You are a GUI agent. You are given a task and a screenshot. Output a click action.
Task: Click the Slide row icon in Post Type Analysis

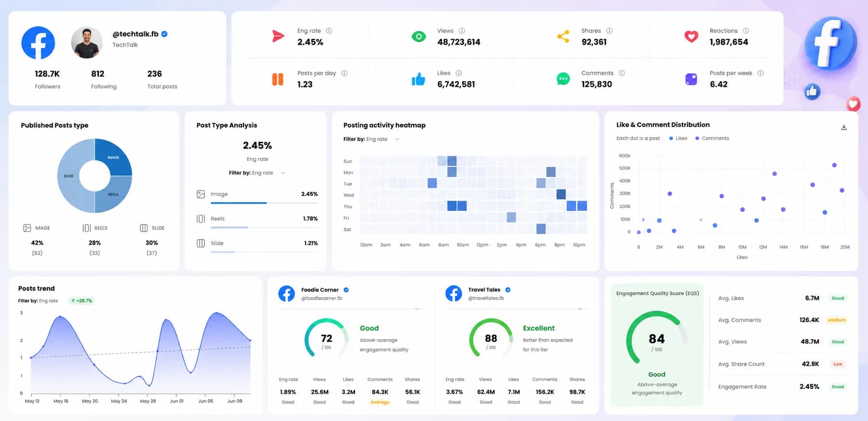(x=201, y=243)
